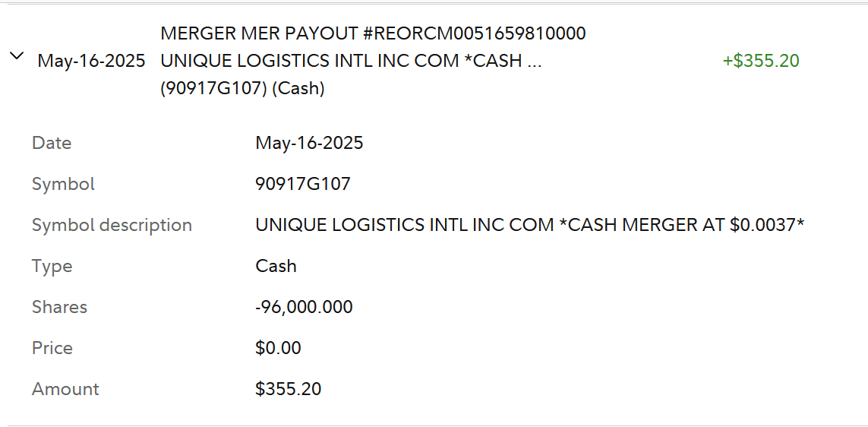The width and height of the screenshot is (868, 427).
Task: Click the $355.20 amount value in details
Action: point(288,389)
